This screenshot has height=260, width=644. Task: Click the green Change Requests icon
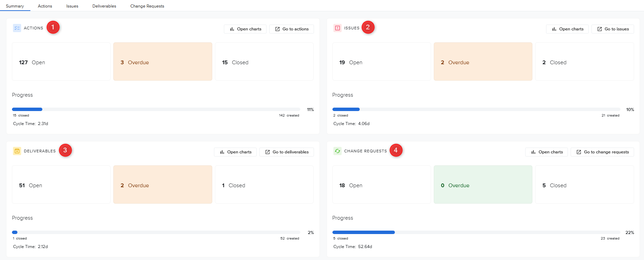click(337, 151)
